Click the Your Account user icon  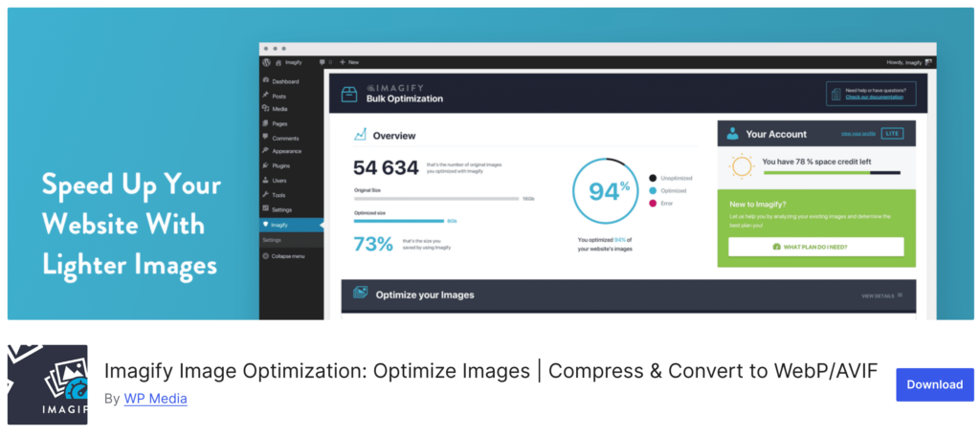pos(733,134)
